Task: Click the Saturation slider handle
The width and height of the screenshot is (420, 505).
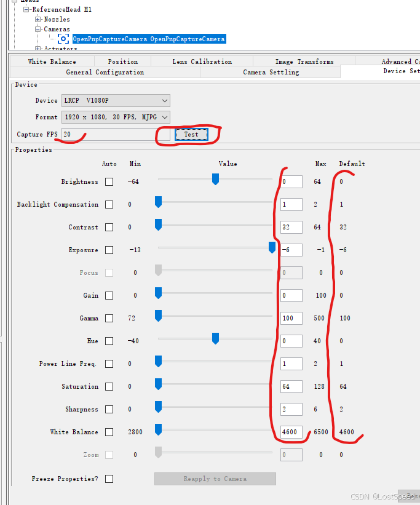Action: pyautogui.click(x=158, y=384)
